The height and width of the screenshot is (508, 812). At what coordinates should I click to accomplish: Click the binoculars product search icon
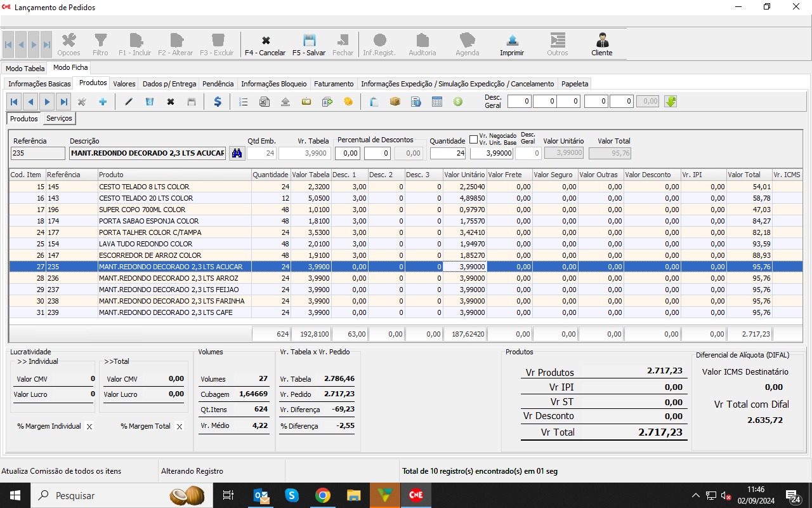(x=237, y=153)
